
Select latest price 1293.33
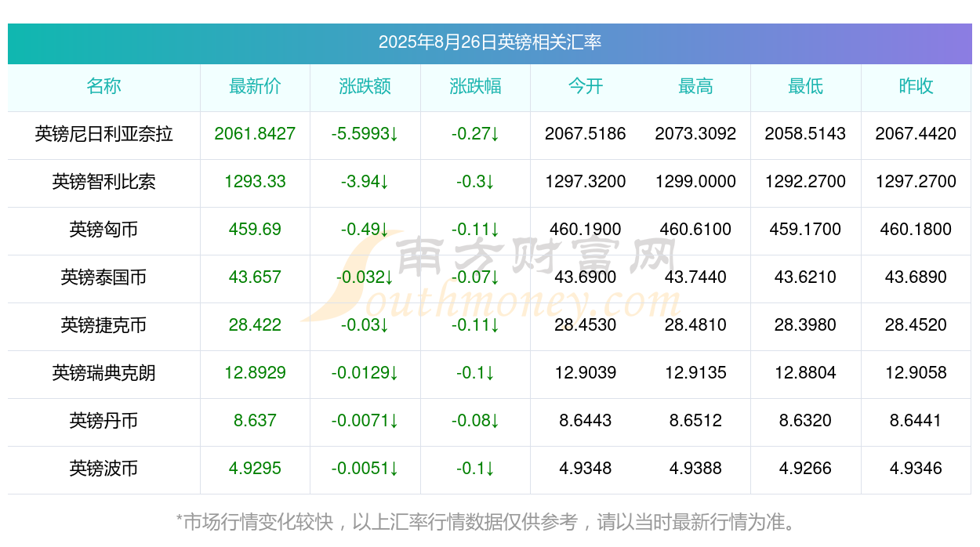coord(255,182)
